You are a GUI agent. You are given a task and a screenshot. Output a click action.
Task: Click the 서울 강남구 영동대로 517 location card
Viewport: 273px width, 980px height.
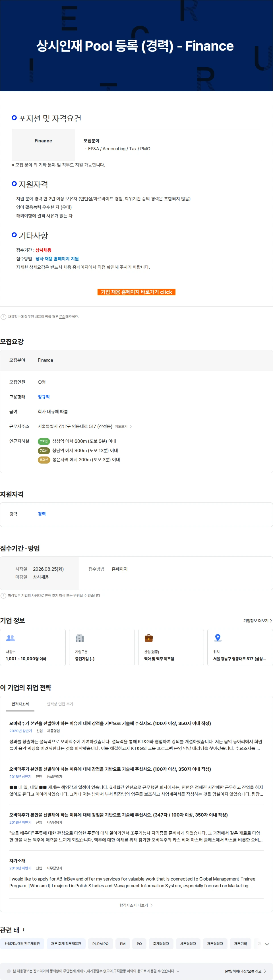[x=240, y=647]
